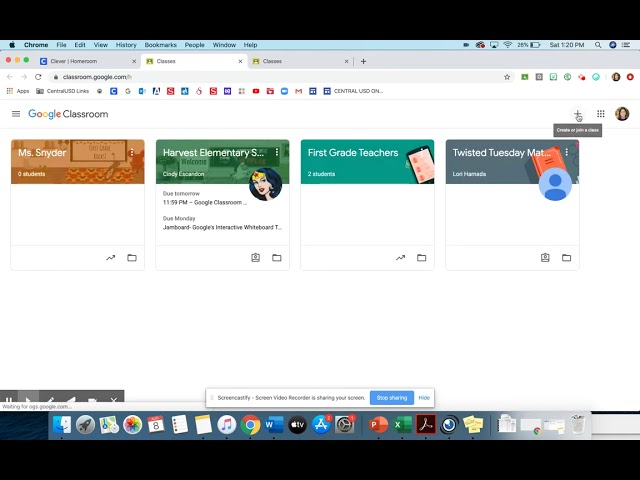The height and width of the screenshot is (480, 640).
Task: Open the three-dot menu on Ms. Snyder card
Action: [x=132, y=153]
